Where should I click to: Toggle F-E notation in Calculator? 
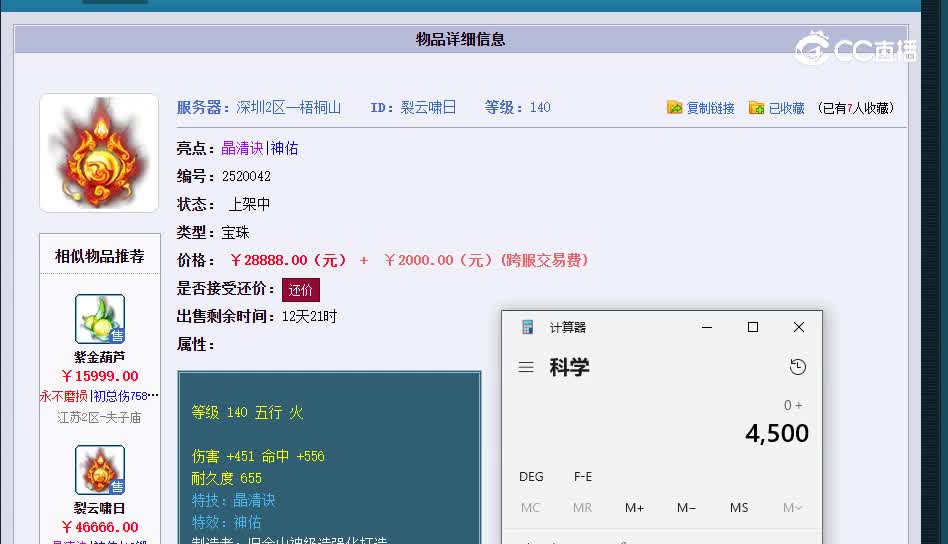583,476
